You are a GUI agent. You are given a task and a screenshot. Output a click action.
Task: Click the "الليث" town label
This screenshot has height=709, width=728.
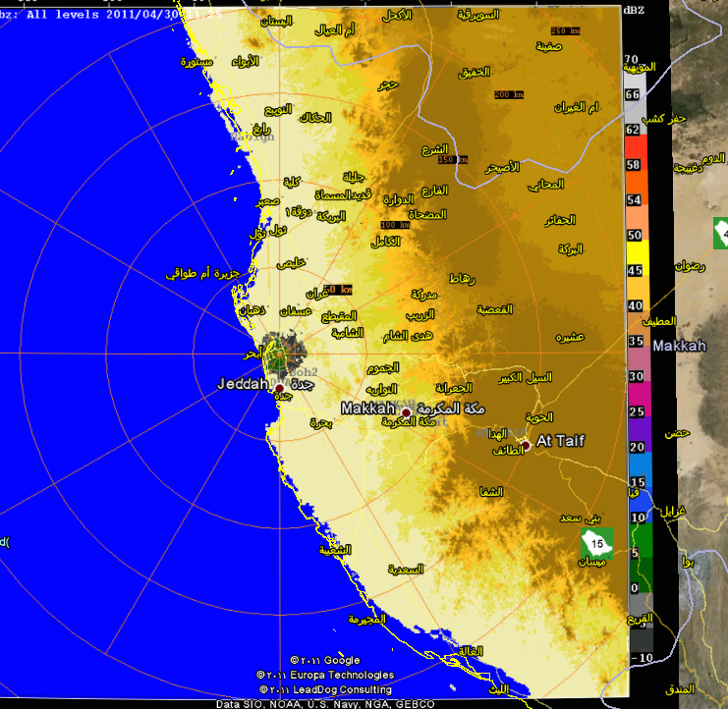(x=499, y=689)
